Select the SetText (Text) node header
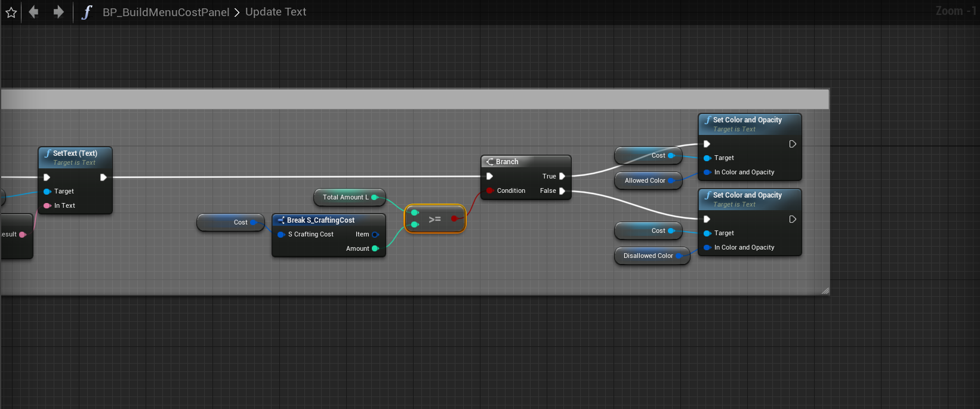Image resolution: width=980 pixels, height=409 pixels. [x=75, y=153]
